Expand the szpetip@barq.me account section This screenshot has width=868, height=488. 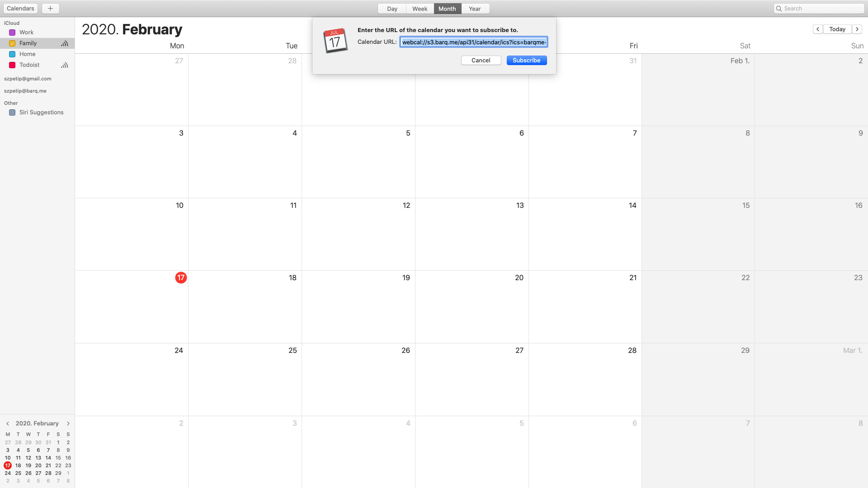click(x=25, y=91)
